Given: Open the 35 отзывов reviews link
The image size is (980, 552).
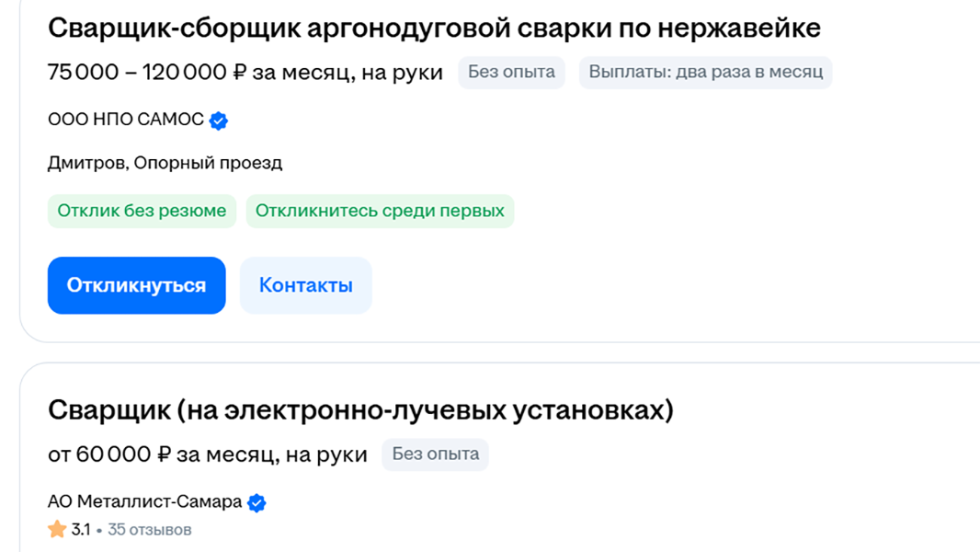Looking at the screenshot, I should [x=149, y=530].
